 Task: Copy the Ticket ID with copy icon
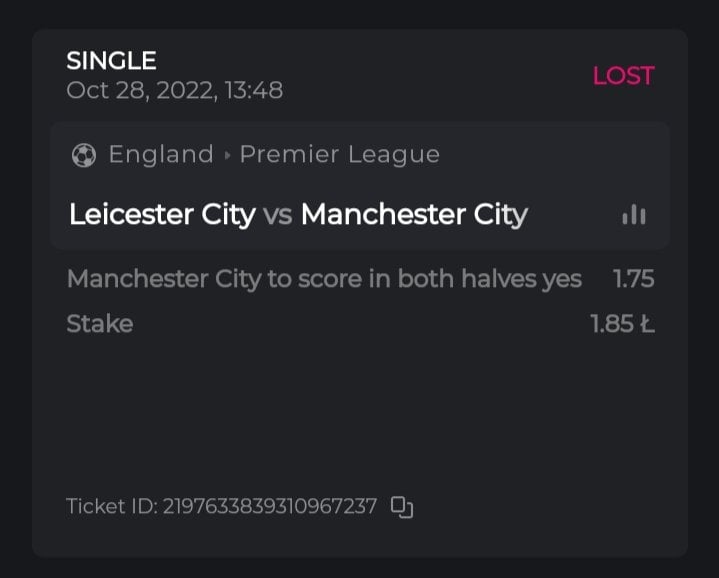coord(402,507)
